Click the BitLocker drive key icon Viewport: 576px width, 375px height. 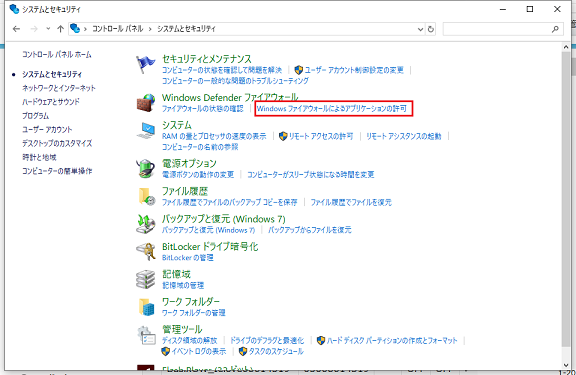(145, 252)
